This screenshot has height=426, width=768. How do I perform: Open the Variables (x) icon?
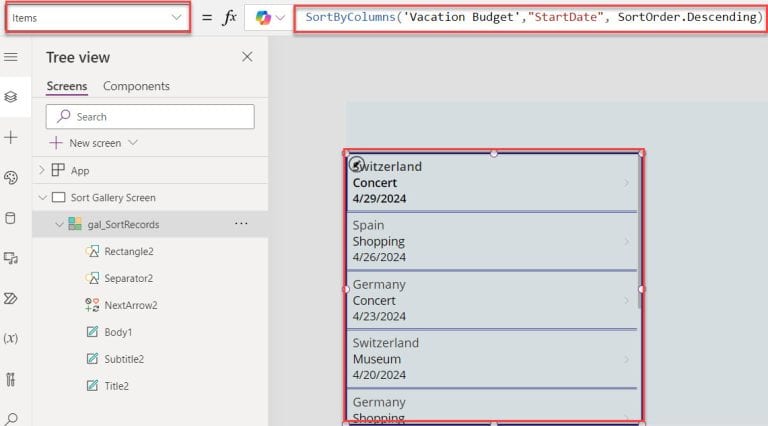click(x=11, y=338)
